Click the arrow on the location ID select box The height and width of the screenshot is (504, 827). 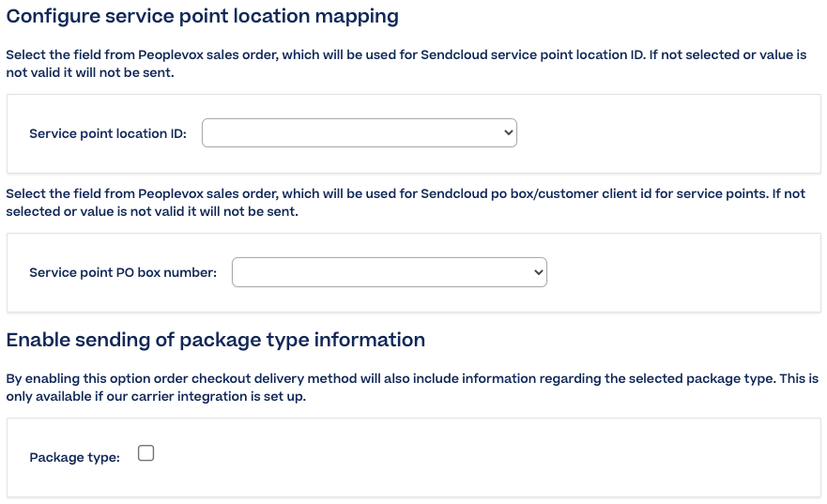509,133
